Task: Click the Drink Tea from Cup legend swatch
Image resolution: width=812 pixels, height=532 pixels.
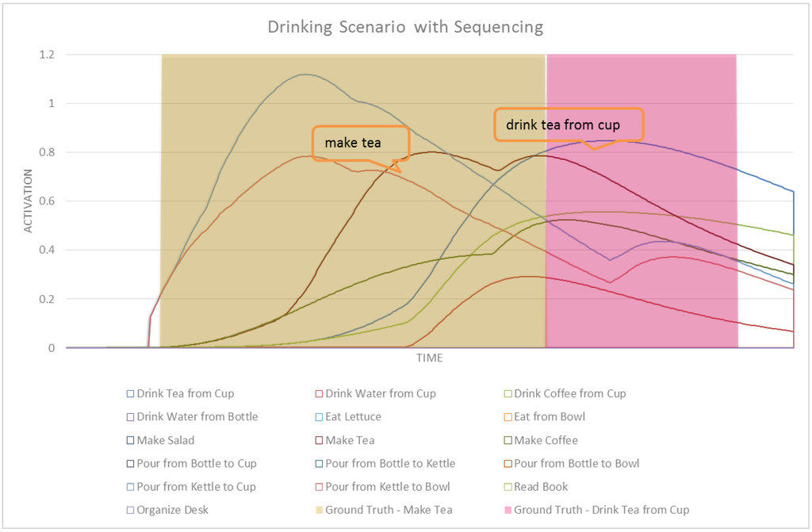Action: pos(131,393)
